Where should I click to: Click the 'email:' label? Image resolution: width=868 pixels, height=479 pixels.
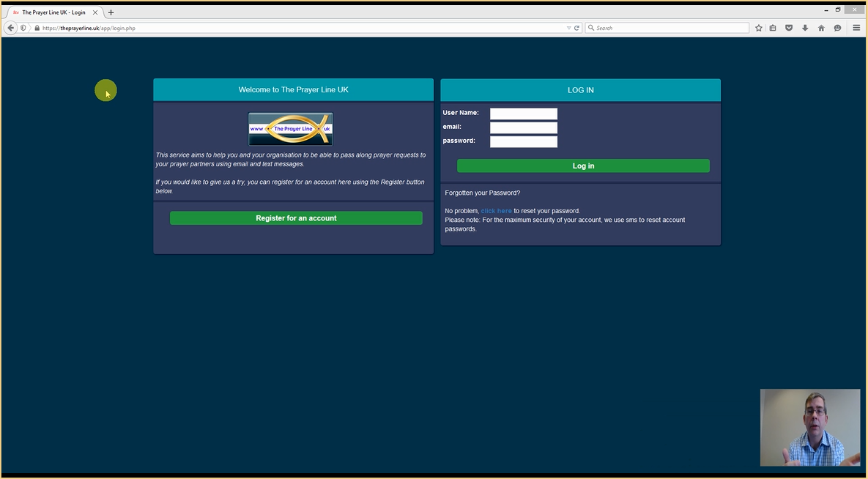452,126
